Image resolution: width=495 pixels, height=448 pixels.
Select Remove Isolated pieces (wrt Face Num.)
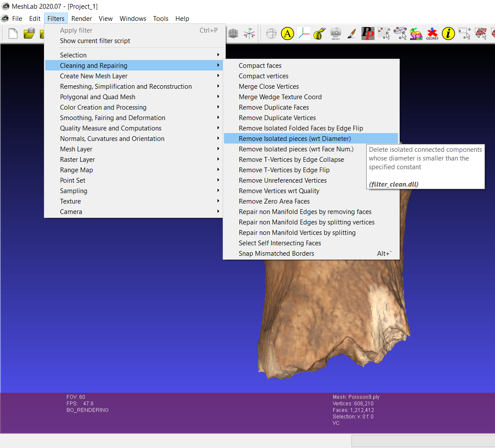click(311, 149)
